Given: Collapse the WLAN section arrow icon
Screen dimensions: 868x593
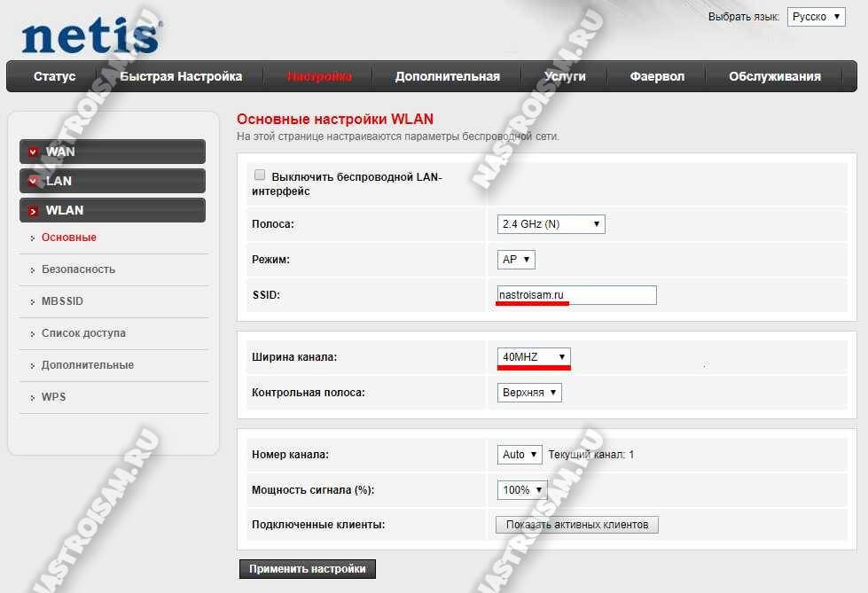Looking at the screenshot, I should [x=34, y=211].
